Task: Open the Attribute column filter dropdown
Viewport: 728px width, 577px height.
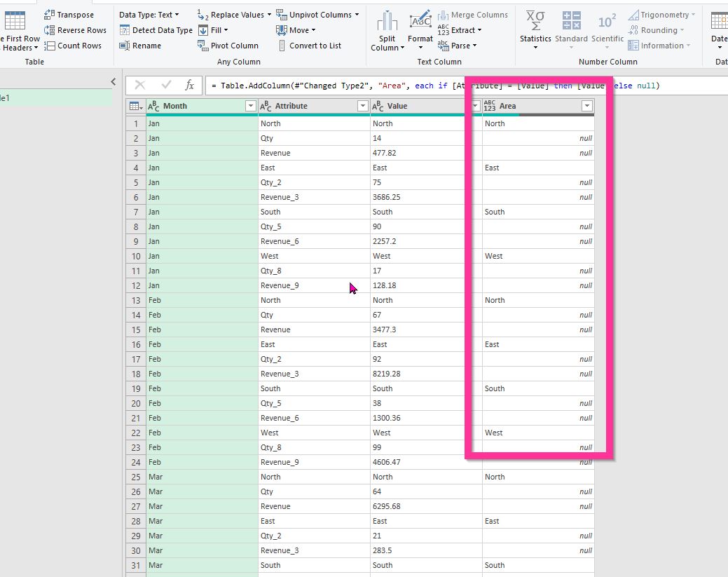Action: click(x=362, y=106)
